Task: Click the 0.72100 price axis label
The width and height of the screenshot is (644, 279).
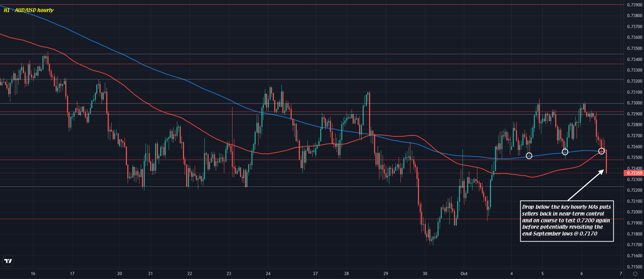Action: click(635, 201)
